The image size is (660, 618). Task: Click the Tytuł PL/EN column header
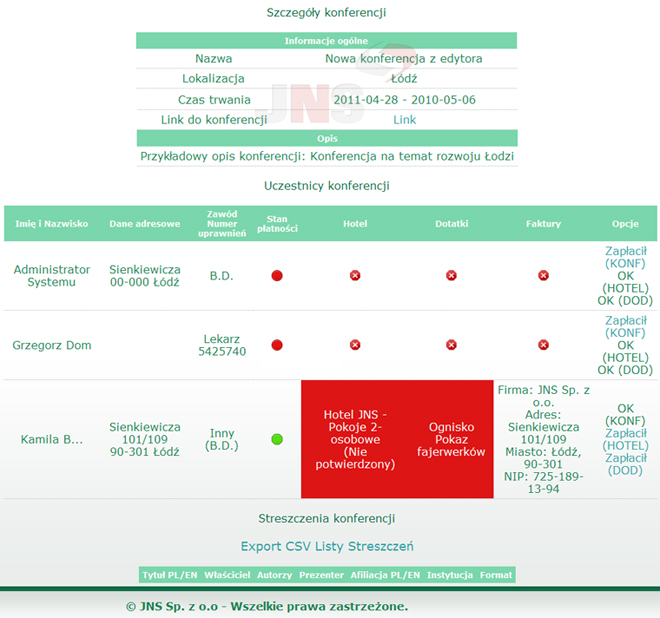point(168,575)
